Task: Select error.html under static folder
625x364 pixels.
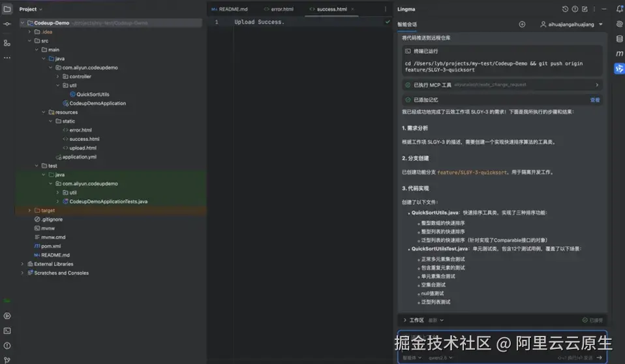Action: (x=80, y=130)
